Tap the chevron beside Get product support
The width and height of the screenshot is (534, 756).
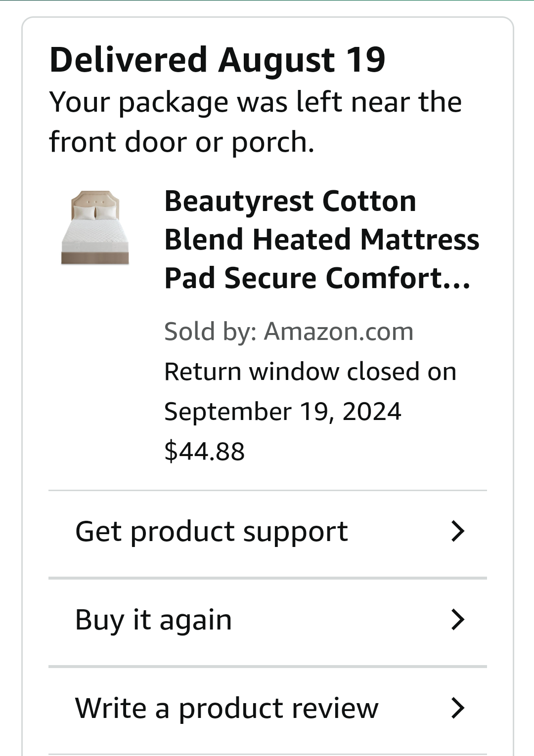click(x=458, y=531)
